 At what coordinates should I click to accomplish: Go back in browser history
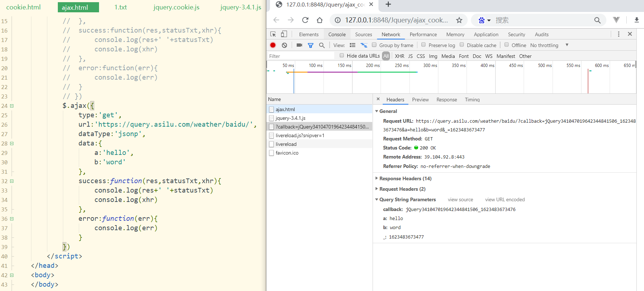276,20
